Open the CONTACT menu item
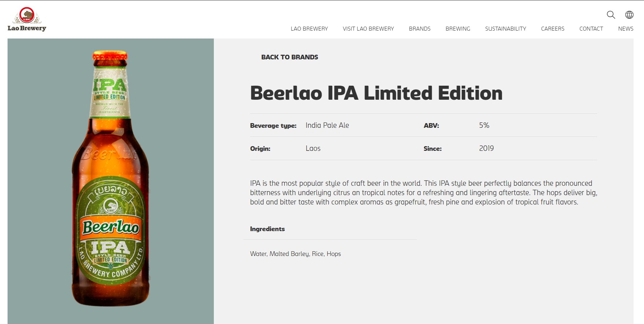The height and width of the screenshot is (324, 644). 591,29
